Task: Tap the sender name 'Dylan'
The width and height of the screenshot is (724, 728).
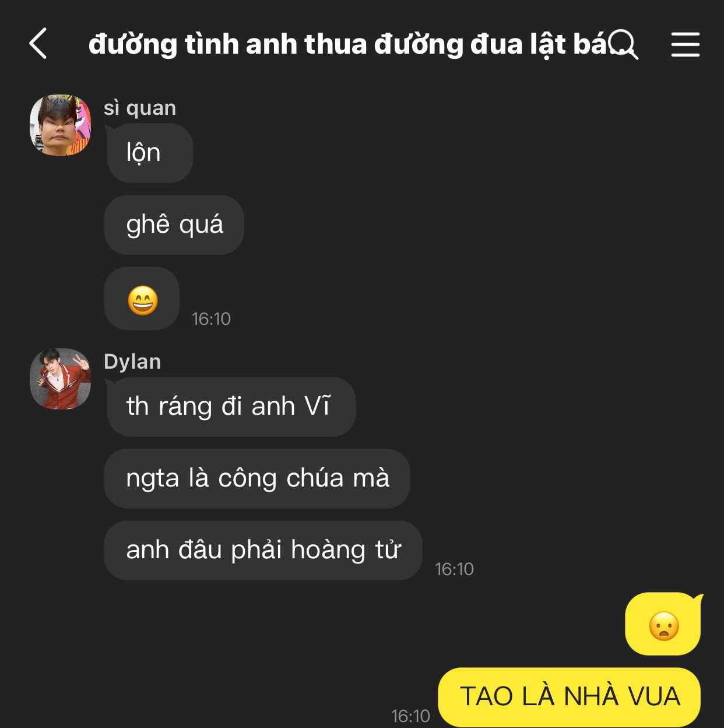Action: [132, 362]
